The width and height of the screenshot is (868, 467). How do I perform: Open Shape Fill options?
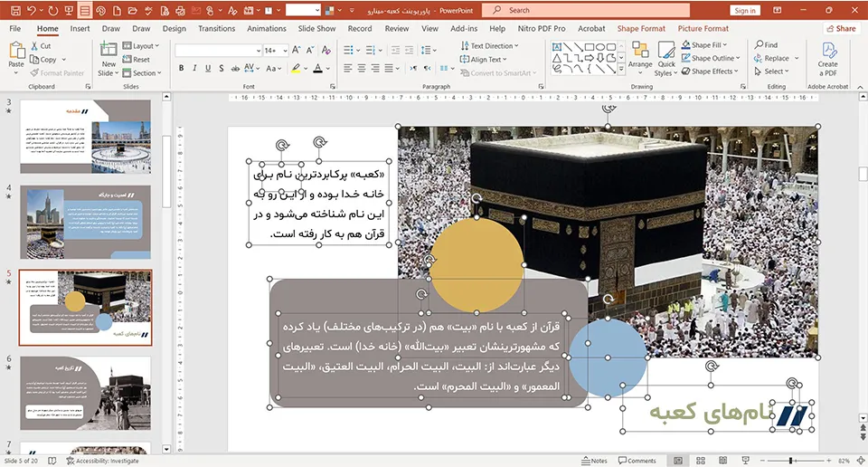(x=704, y=45)
